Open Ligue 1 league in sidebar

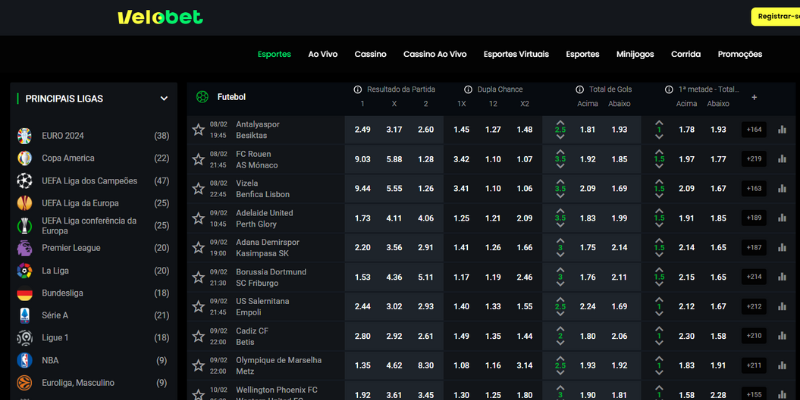(x=94, y=338)
